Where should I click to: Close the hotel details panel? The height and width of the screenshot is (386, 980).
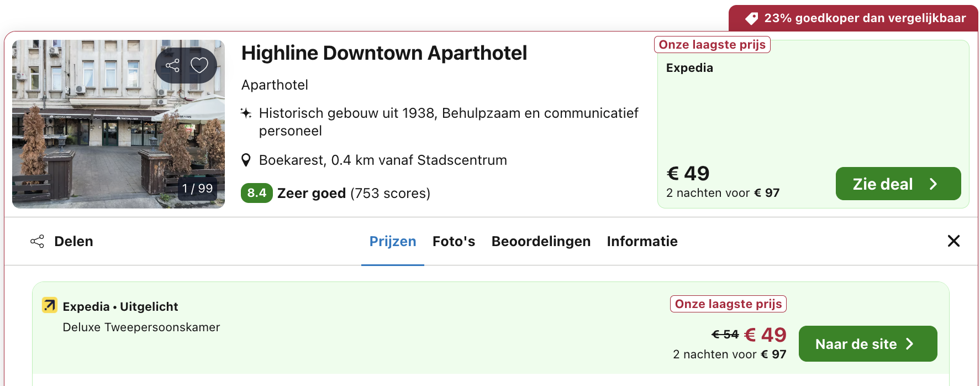click(953, 241)
